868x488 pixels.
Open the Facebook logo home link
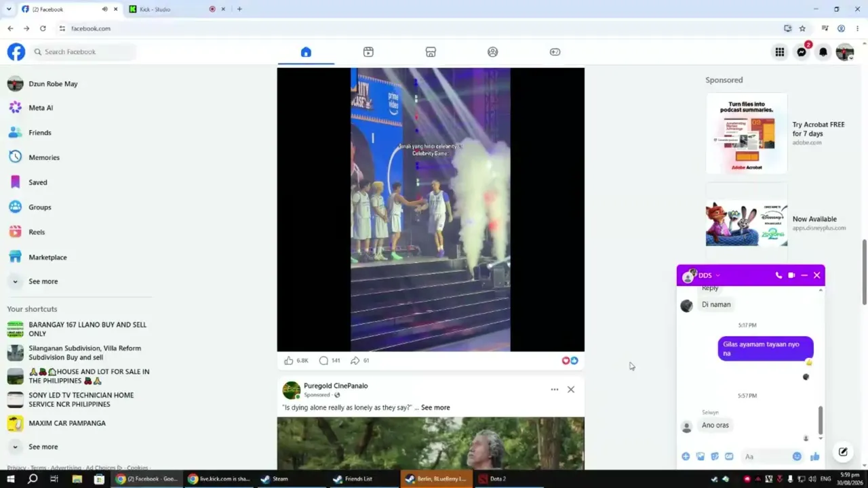tap(16, 52)
